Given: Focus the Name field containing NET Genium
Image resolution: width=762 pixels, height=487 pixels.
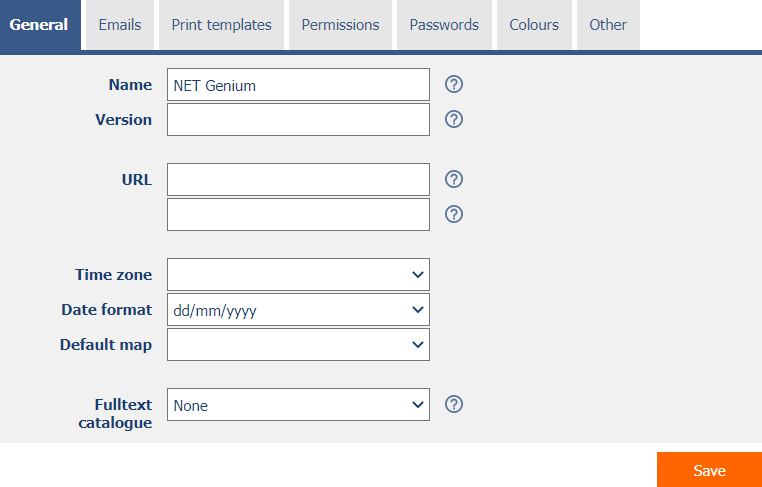Looking at the screenshot, I should [298, 85].
